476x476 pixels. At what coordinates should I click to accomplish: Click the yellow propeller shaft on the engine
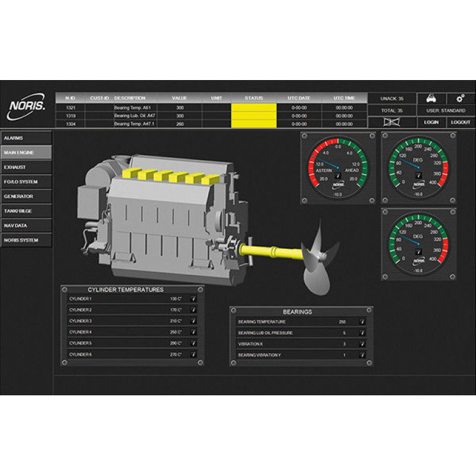[274, 252]
